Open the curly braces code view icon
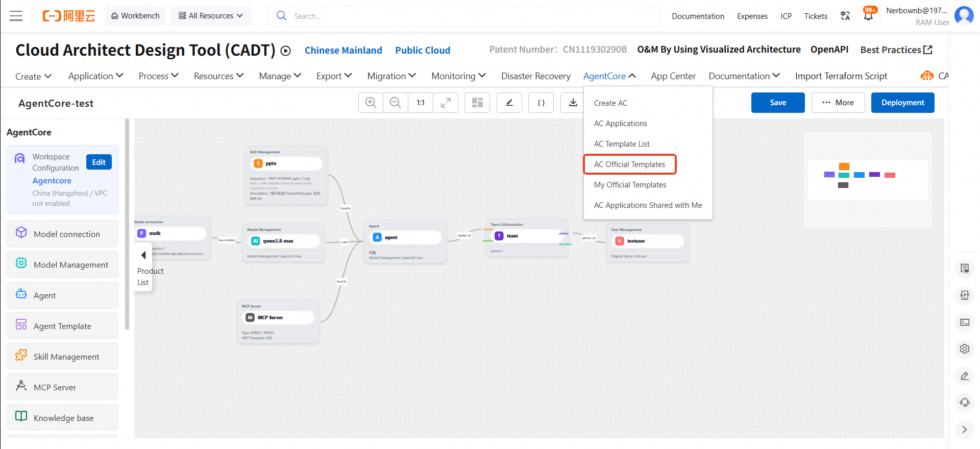 pos(541,103)
